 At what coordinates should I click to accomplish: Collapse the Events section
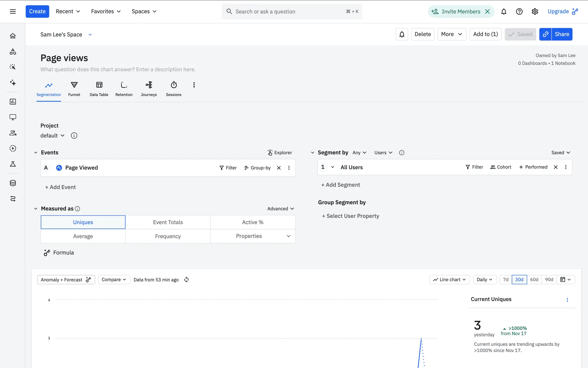click(x=36, y=153)
